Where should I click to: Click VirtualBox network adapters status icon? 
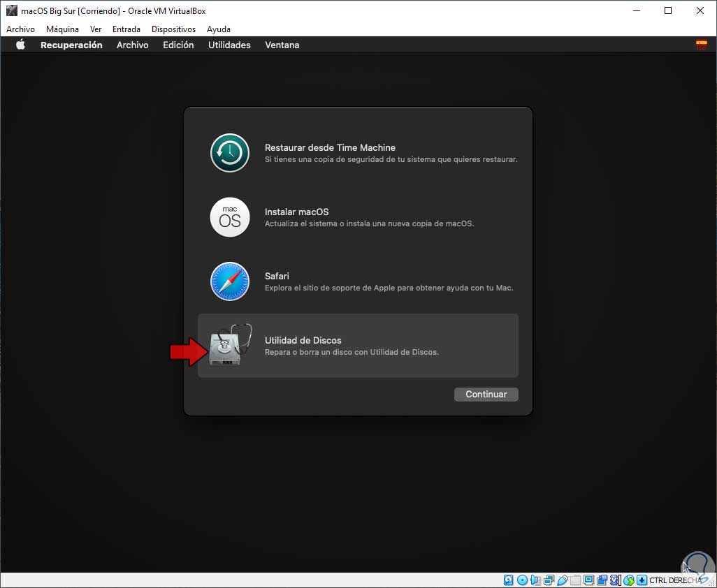(x=549, y=580)
